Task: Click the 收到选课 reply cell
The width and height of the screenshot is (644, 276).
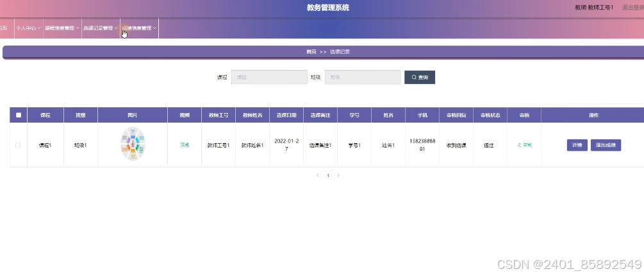Action: click(456, 145)
